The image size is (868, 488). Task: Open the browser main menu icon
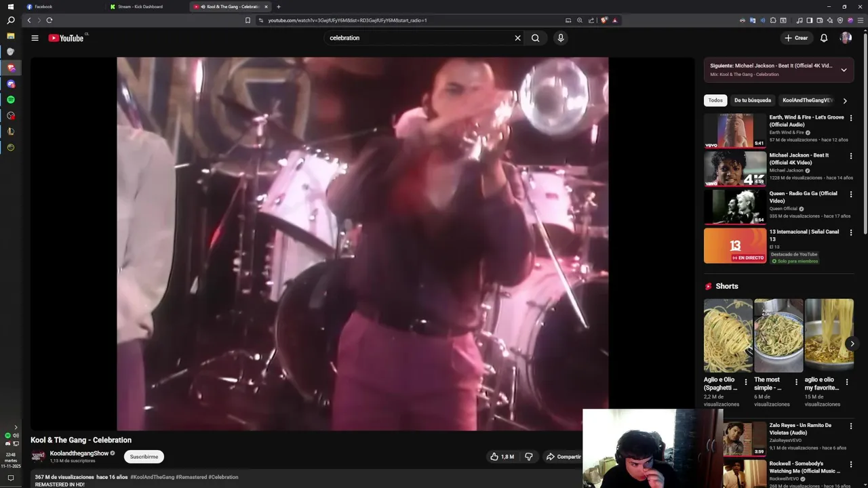(x=861, y=20)
